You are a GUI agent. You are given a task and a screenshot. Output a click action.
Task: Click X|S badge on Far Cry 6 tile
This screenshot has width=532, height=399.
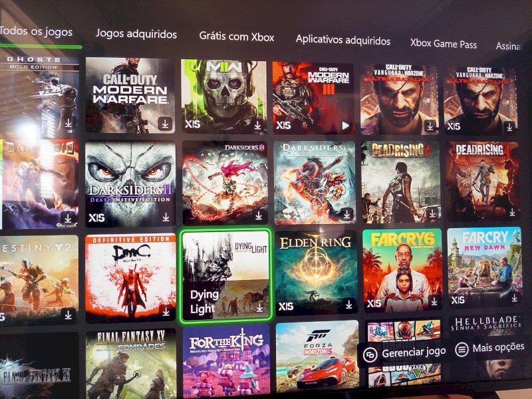374,303
